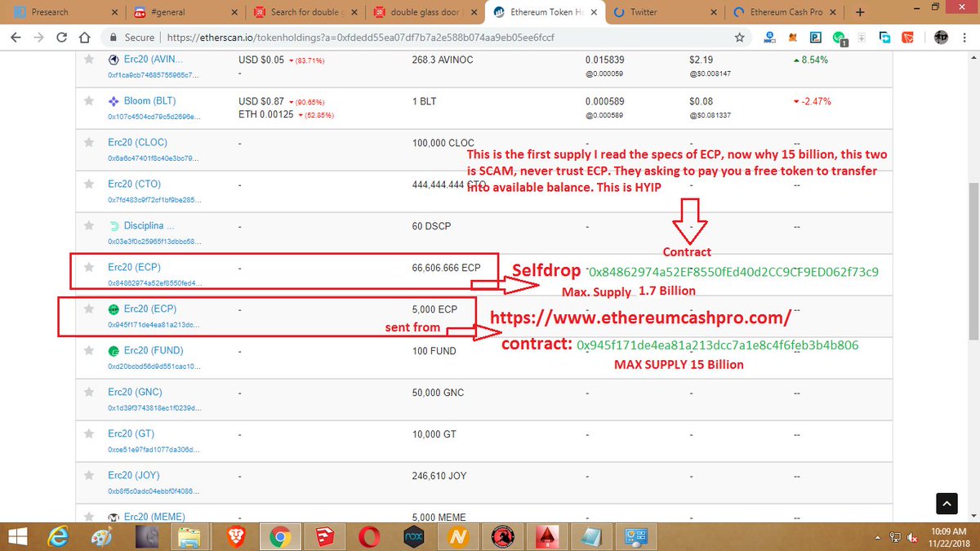The image size is (980, 551).
Task: Open Opera browser from the taskbar
Action: 370,537
